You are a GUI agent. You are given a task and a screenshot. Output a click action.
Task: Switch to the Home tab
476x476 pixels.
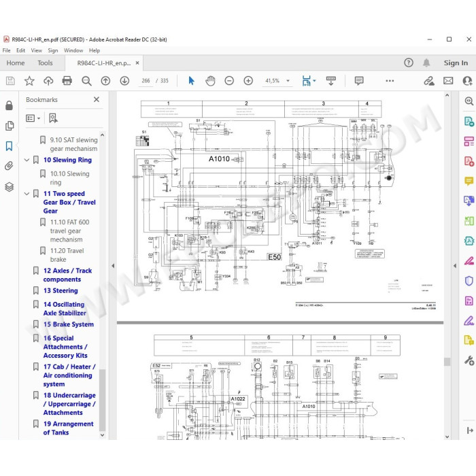point(16,63)
